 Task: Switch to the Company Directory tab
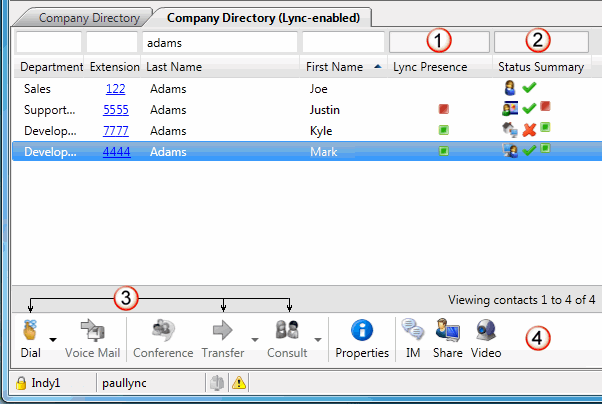[x=88, y=17]
